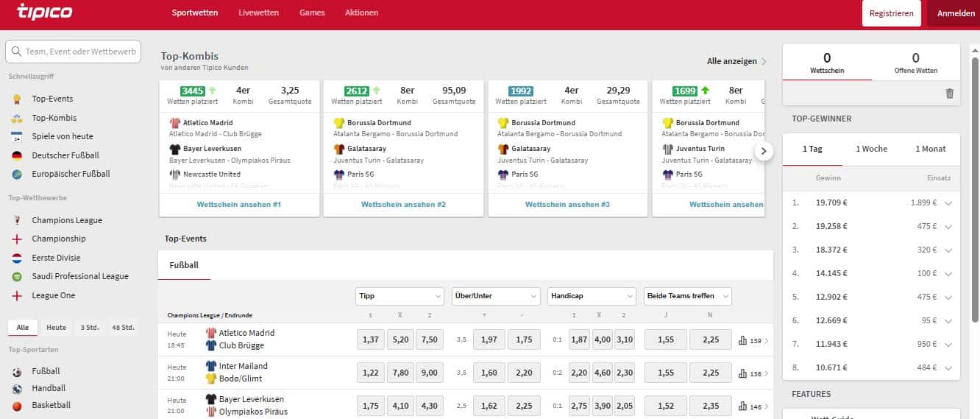Click the Champions League trophy icon
This screenshot has width=980, height=419.
[17, 220]
